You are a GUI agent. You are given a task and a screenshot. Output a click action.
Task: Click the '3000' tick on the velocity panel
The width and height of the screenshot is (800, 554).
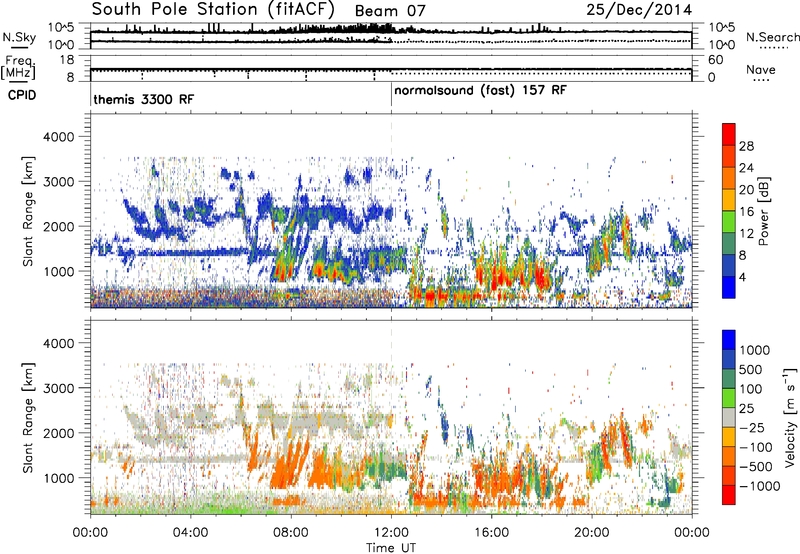[x=59, y=388]
